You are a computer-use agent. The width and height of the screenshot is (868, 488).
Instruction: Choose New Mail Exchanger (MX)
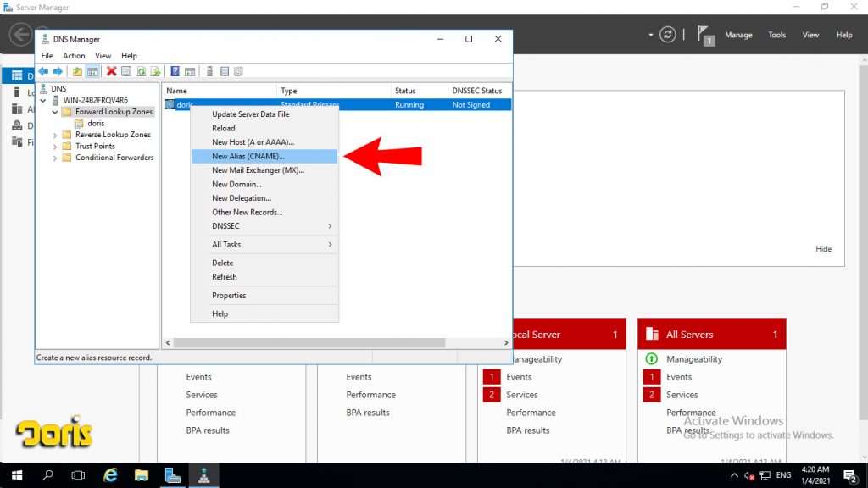(264, 169)
